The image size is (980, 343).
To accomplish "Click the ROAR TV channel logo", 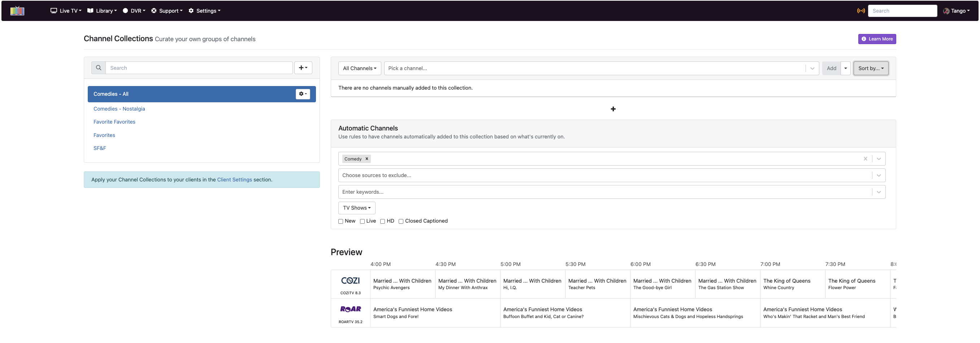I will click(x=350, y=309).
